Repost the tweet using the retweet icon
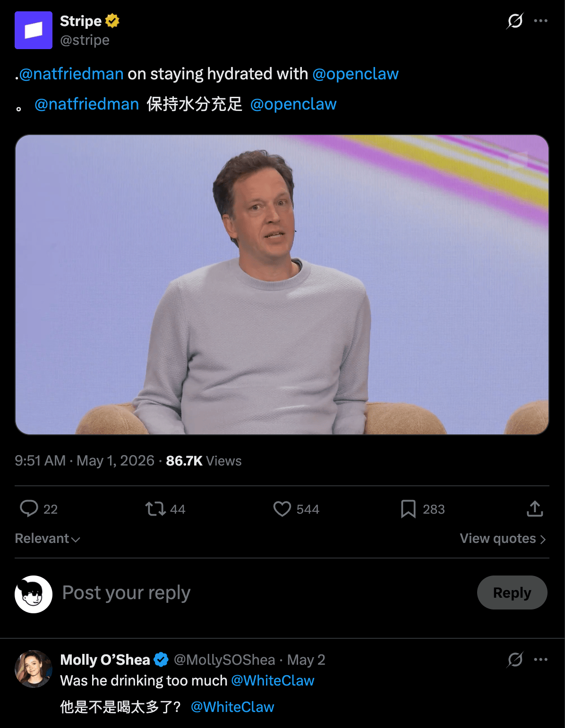This screenshot has height=728, width=565. point(155,509)
